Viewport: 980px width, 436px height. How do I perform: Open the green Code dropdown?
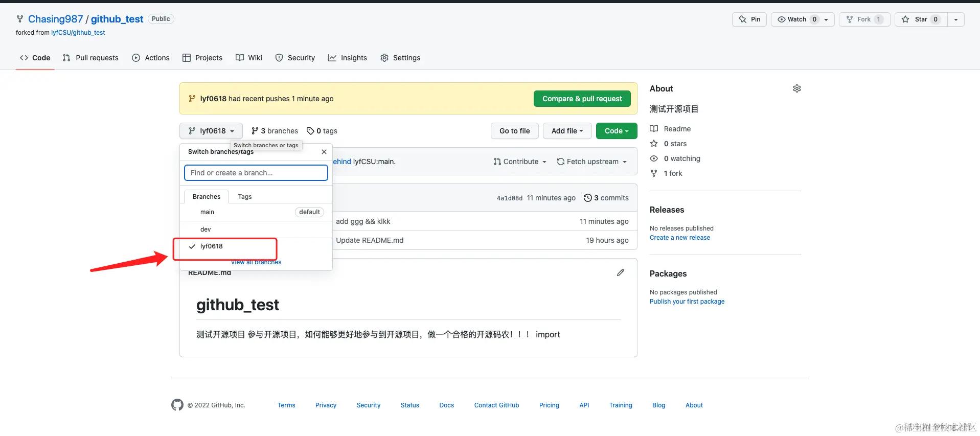pyautogui.click(x=617, y=131)
